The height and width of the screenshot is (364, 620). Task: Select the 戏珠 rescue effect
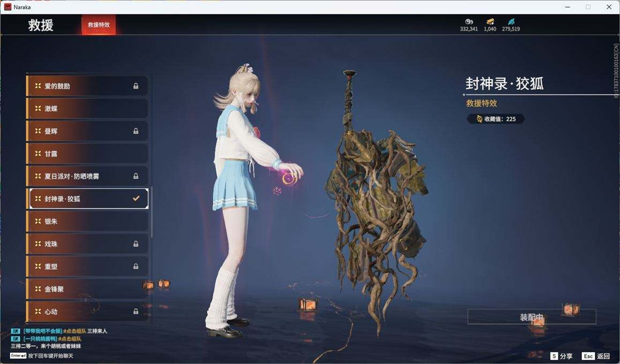pos(87,244)
